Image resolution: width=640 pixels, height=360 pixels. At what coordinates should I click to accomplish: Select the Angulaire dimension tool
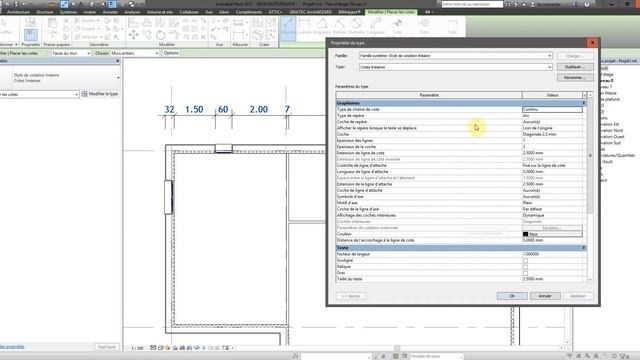322,25
